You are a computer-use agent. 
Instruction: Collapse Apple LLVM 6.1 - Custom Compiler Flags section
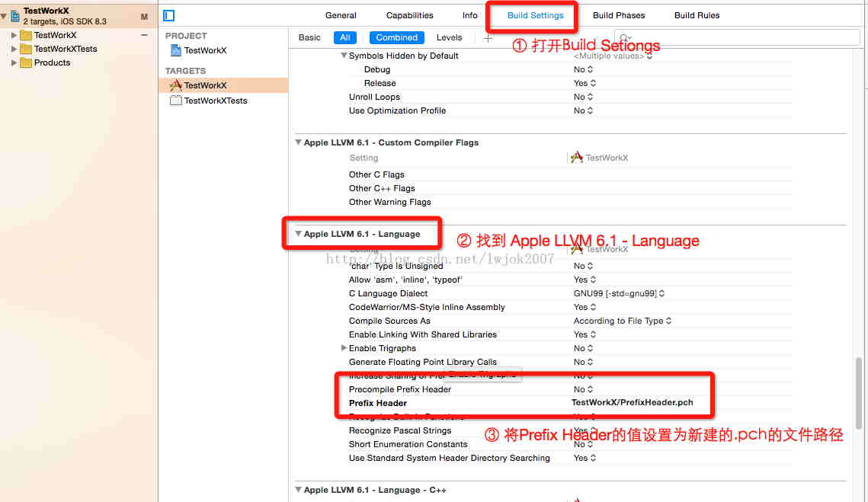pos(298,142)
